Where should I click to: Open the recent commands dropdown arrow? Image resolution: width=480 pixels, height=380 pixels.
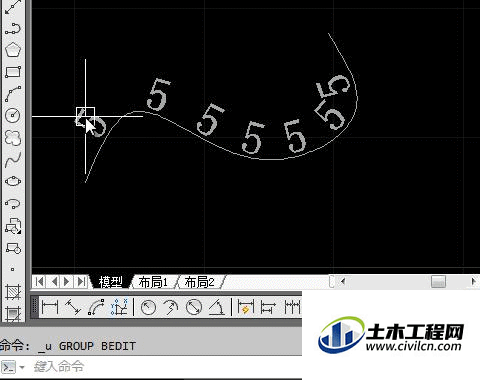[x=22, y=367]
